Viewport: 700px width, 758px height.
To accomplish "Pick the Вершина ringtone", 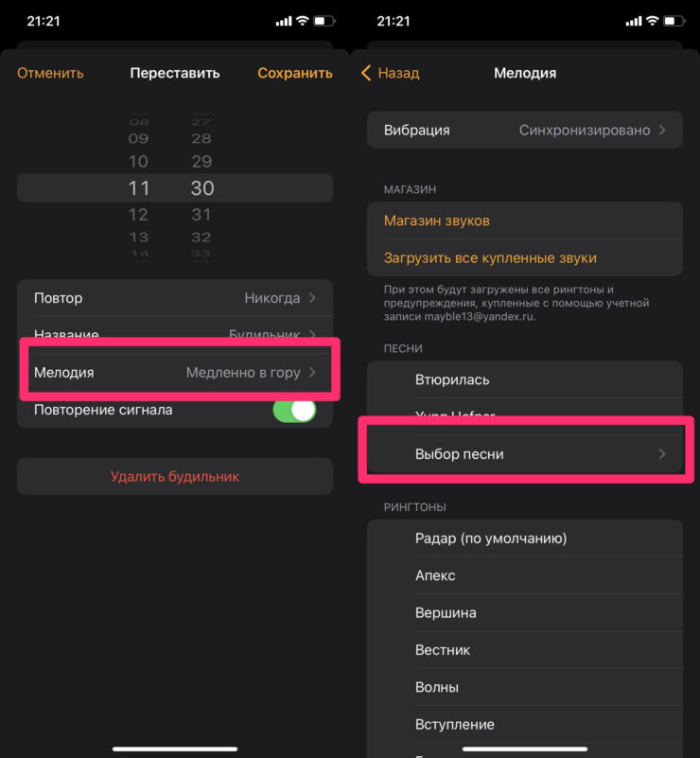I will point(445,612).
